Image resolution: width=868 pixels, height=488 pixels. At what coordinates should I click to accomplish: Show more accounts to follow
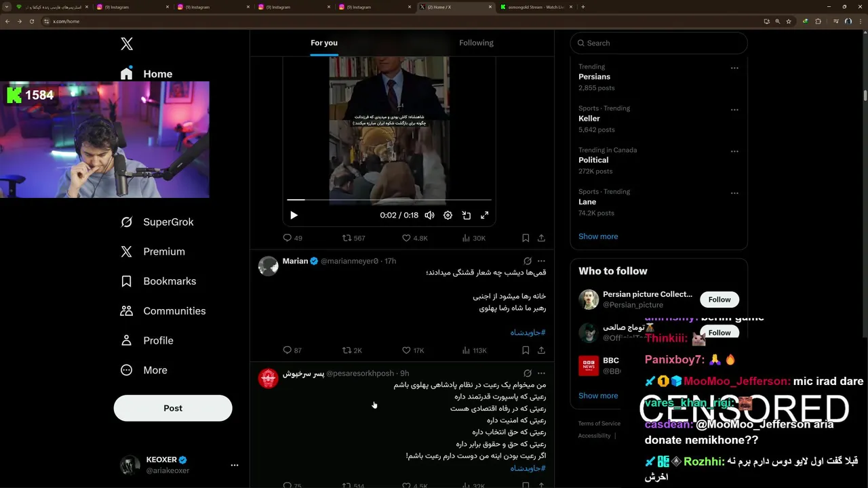pos(598,396)
